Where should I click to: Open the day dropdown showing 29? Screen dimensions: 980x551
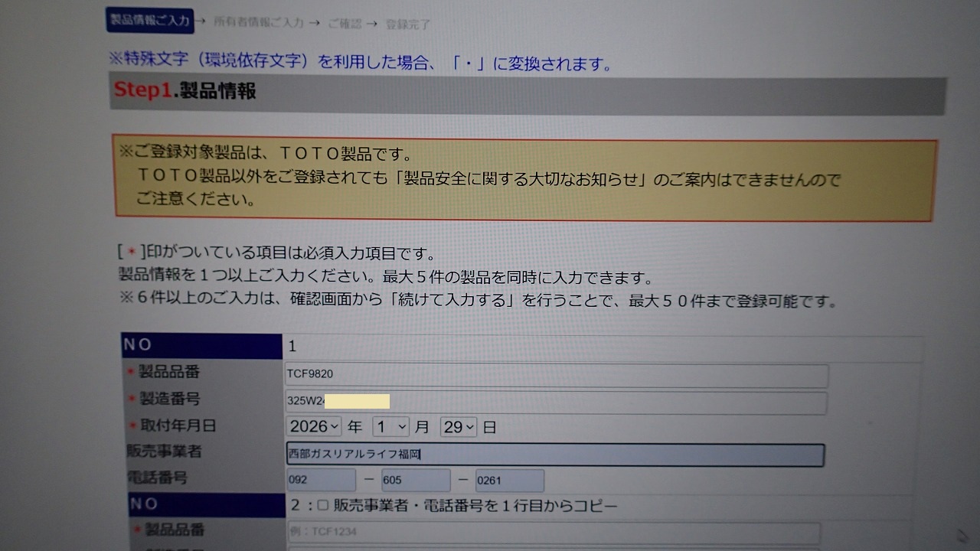(x=458, y=426)
